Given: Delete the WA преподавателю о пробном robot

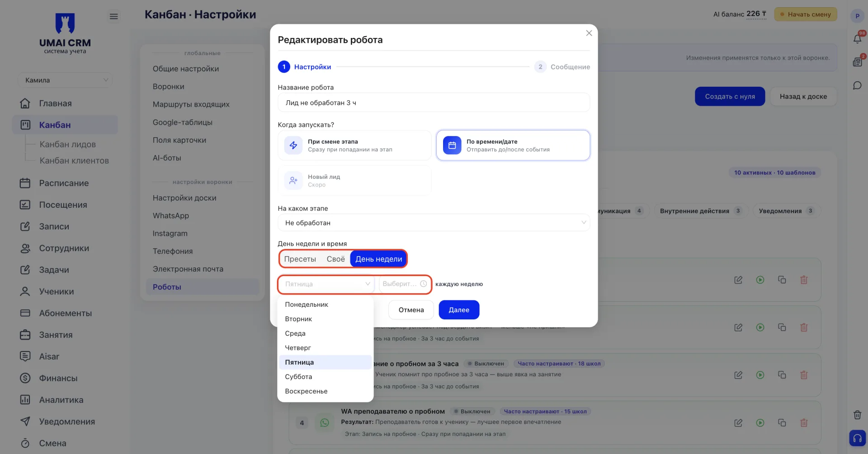Looking at the screenshot, I should (x=804, y=423).
